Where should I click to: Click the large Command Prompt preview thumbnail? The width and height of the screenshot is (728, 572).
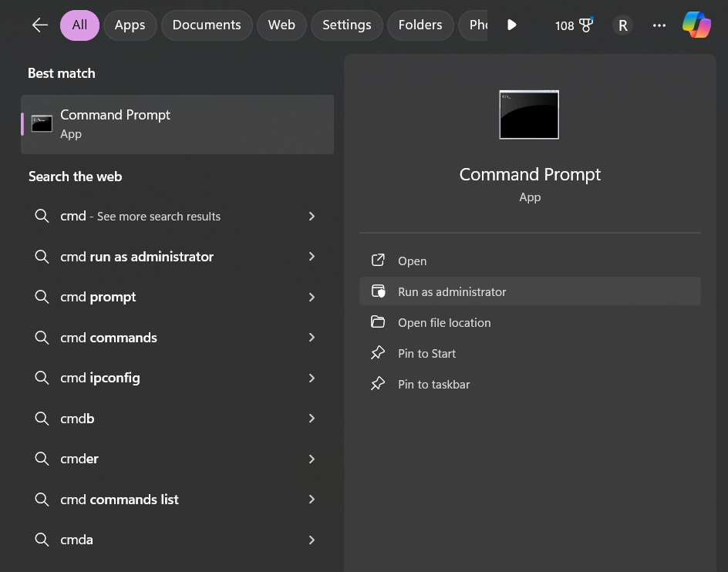pos(529,115)
